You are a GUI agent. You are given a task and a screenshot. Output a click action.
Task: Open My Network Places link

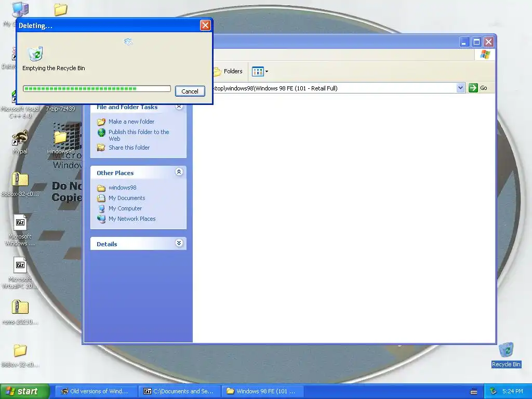[x=132, y=219]
